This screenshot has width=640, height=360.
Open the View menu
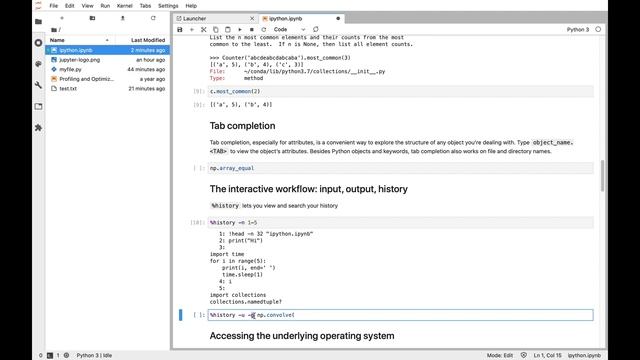[87, 6]
